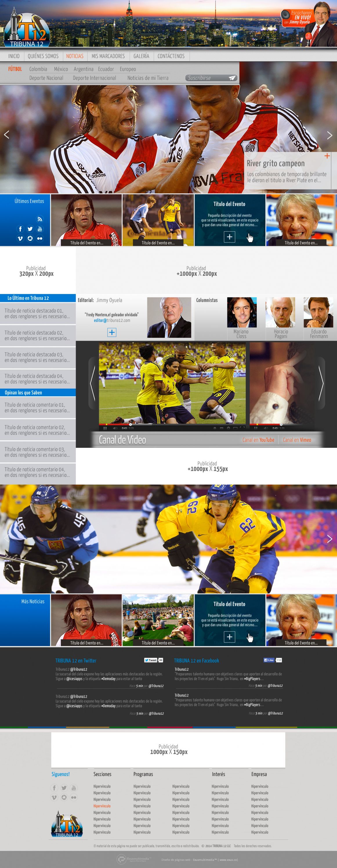Expand Título del Evento plus in Últimos Eventos row
337x868 pixels.
click(229, 237)
